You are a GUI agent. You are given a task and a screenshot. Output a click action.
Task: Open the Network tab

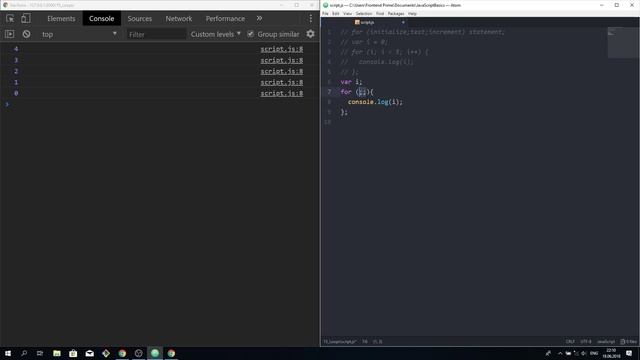[179, 18]
